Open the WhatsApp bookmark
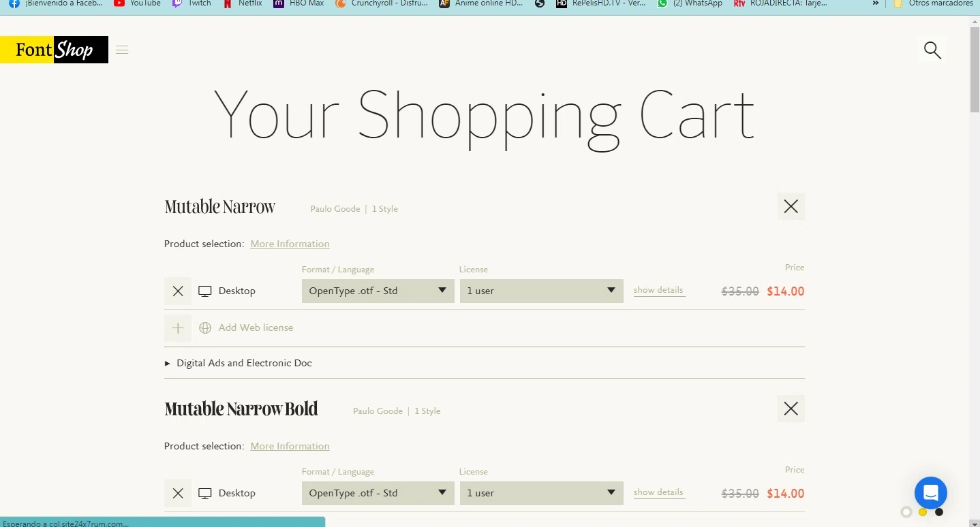Screen dimensions: 980x527 [690, 3]
